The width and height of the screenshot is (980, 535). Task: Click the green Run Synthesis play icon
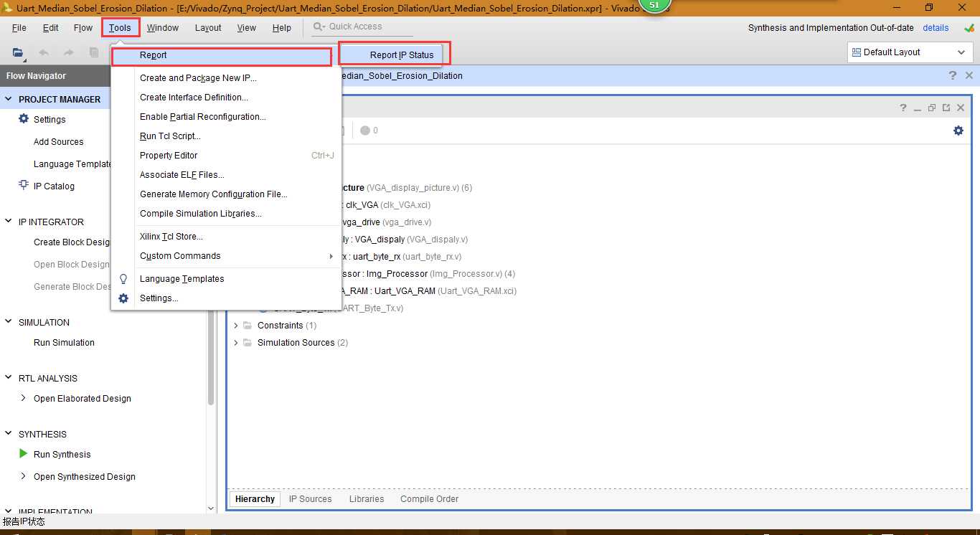tap(24, 453)
